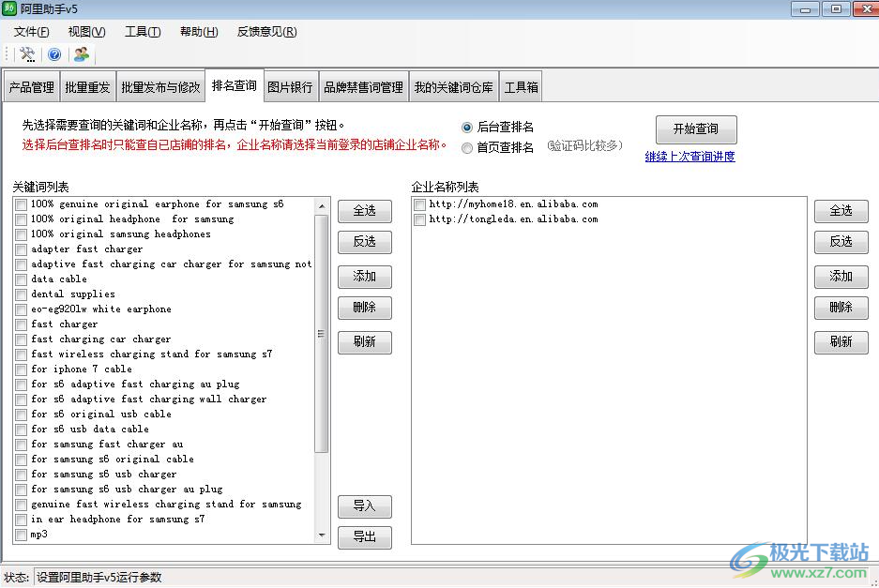Image resolution: width=879 pixels, height=588 pixels.
Task: Click 删除 button beside company list
Action: tap(841, 308)
